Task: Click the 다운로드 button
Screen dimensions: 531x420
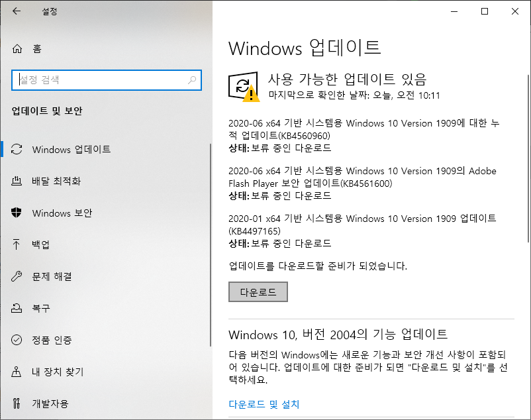Action: click(258, 291)
